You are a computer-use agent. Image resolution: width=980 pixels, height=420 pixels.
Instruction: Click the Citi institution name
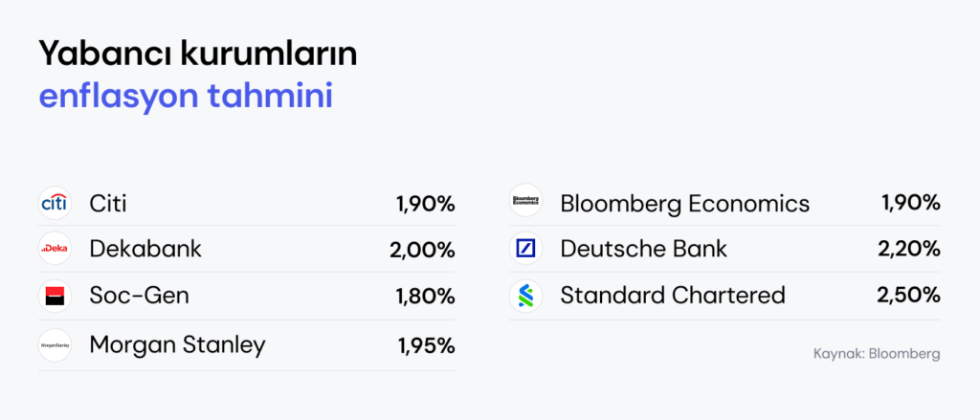tap(108, 204)
